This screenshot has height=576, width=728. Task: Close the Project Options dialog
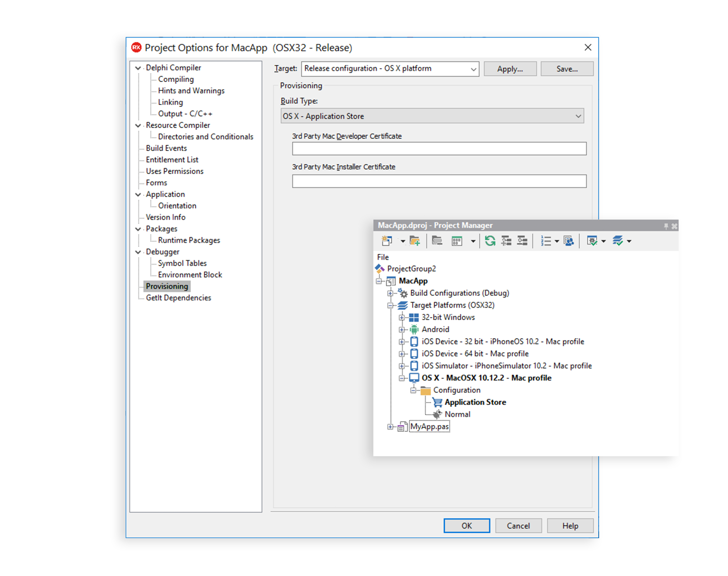588,47
